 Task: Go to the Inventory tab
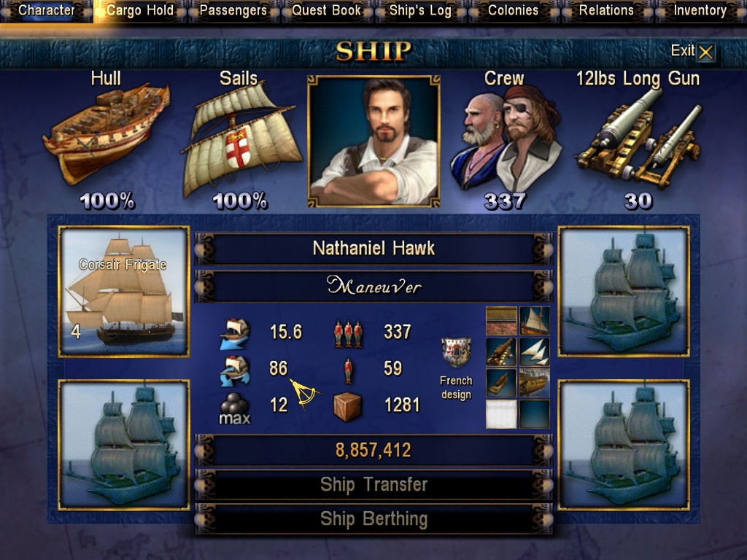(x=700, y=10)
